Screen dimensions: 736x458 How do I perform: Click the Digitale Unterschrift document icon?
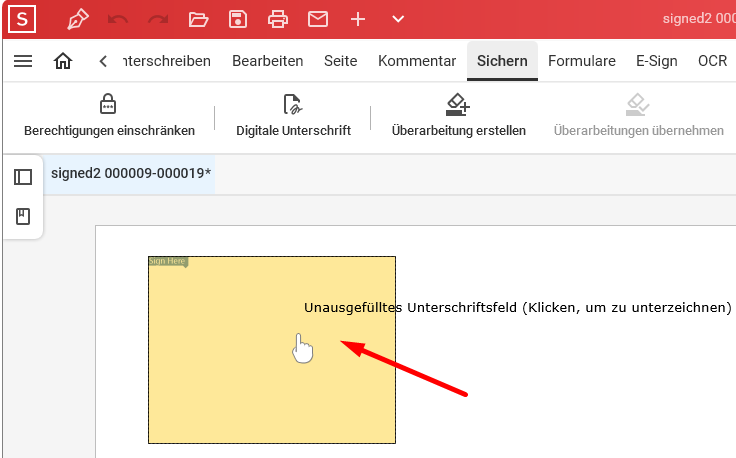292,104
